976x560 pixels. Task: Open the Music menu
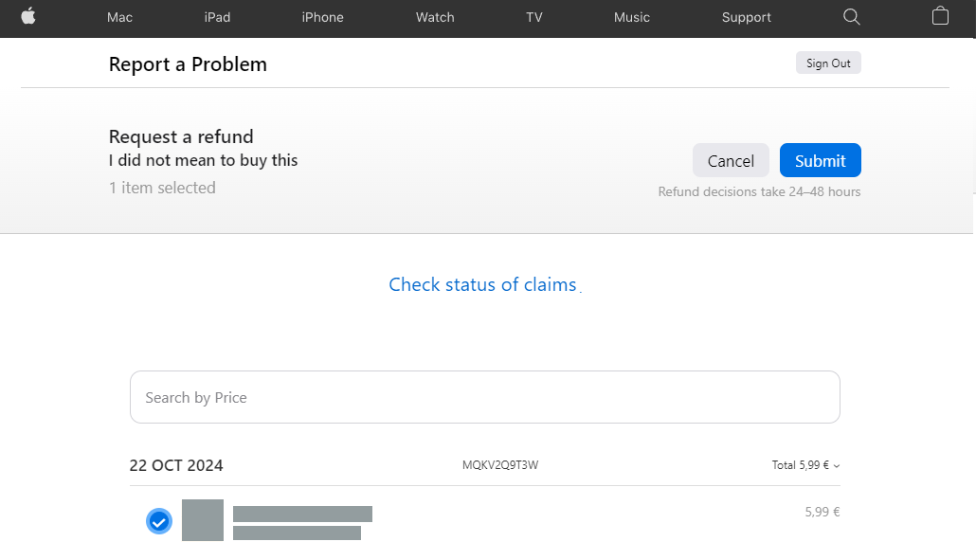tap(632, 17)
